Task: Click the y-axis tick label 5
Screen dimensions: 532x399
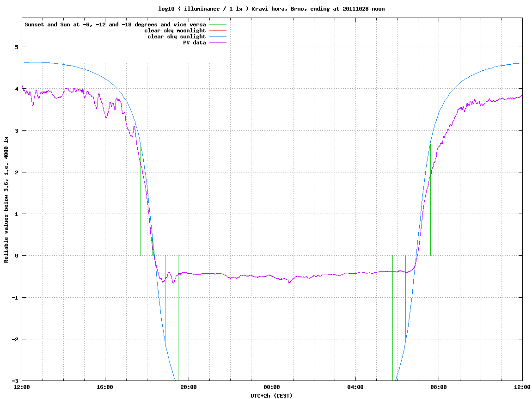Action: point(16,47)
